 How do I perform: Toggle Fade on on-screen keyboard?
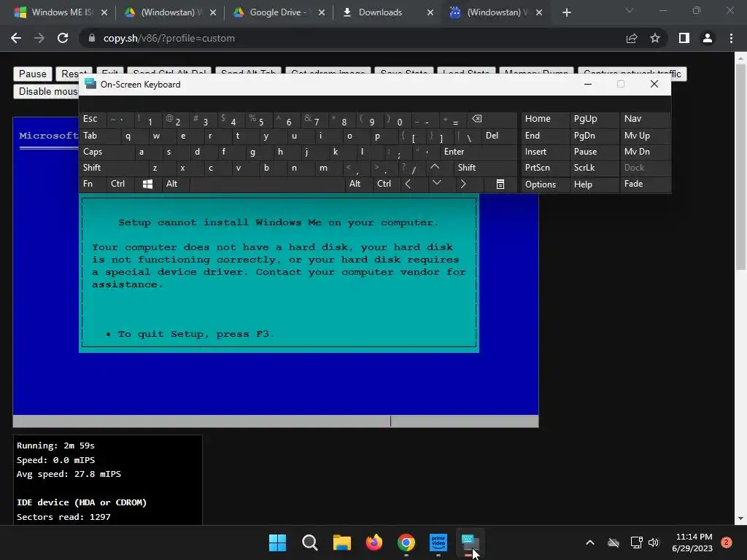tap(645, 184)
